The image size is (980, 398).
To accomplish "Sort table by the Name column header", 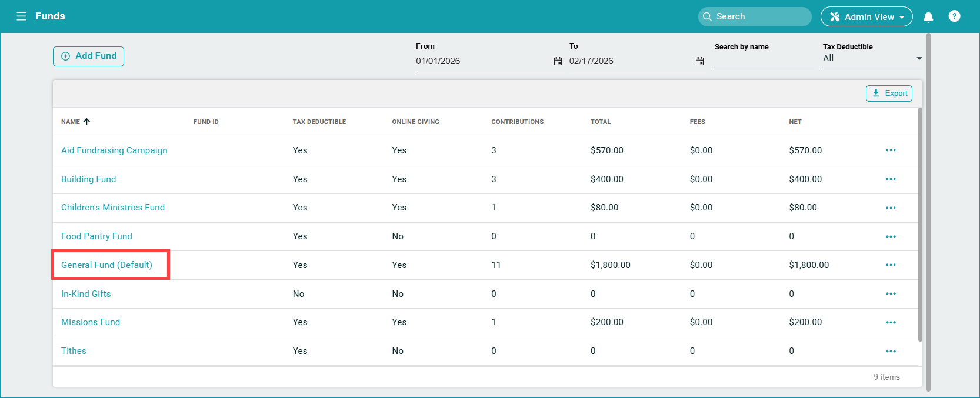I will click(71, 122).
